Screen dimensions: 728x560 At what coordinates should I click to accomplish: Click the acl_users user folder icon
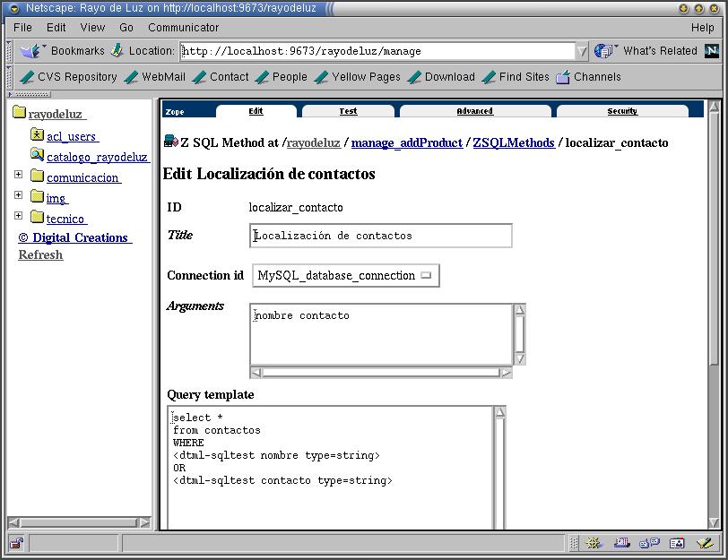click(x=37, y=134)
